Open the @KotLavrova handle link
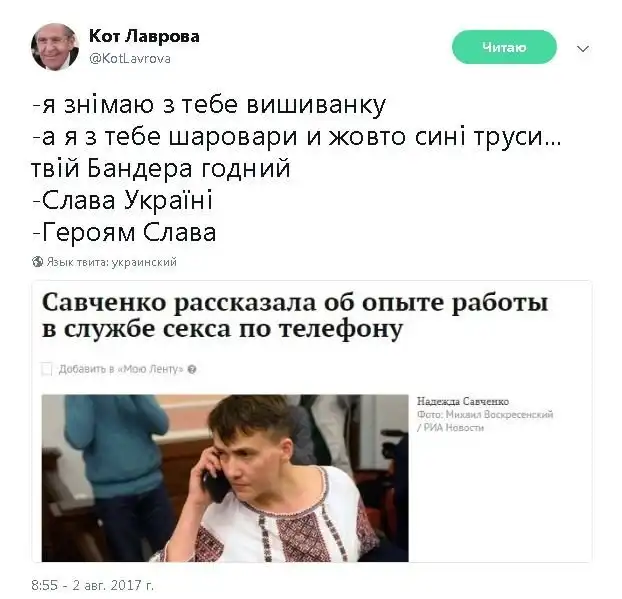 [x=130, y=59]
